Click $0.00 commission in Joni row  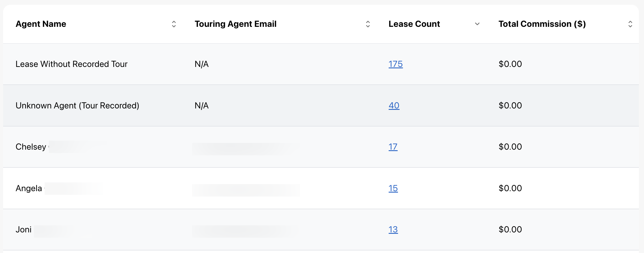(x=510, y=230)
